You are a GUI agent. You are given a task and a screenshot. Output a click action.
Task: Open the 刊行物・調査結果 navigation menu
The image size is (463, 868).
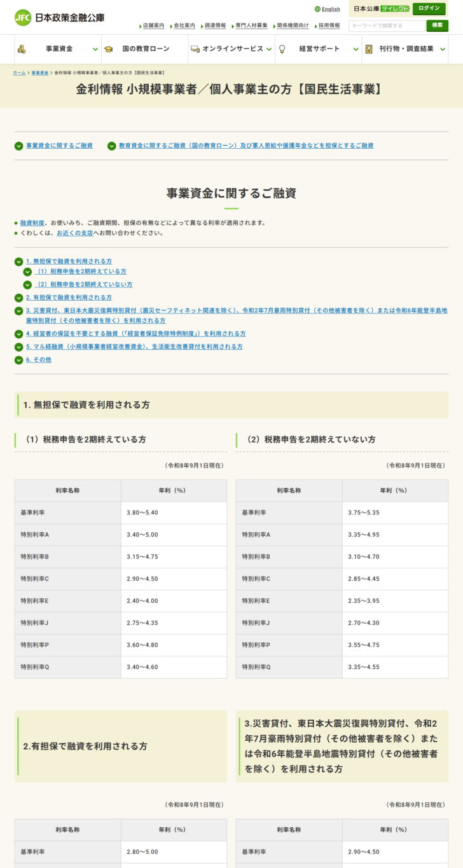405,49
